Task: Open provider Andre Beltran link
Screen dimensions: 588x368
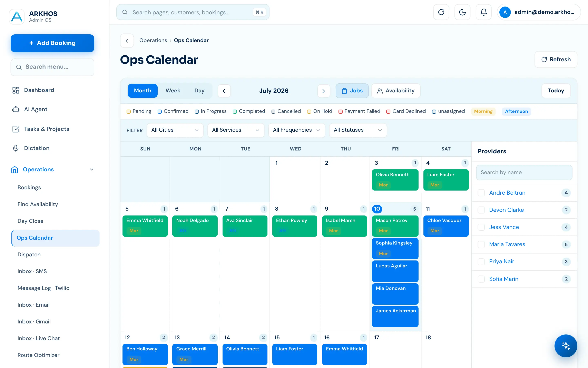Action: [x=507, y=193]
